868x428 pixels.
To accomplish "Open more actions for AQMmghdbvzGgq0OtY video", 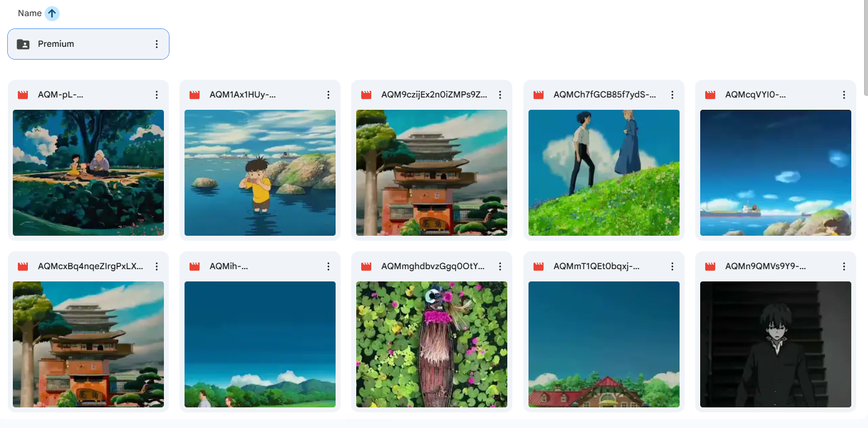I will coord(500,266).
